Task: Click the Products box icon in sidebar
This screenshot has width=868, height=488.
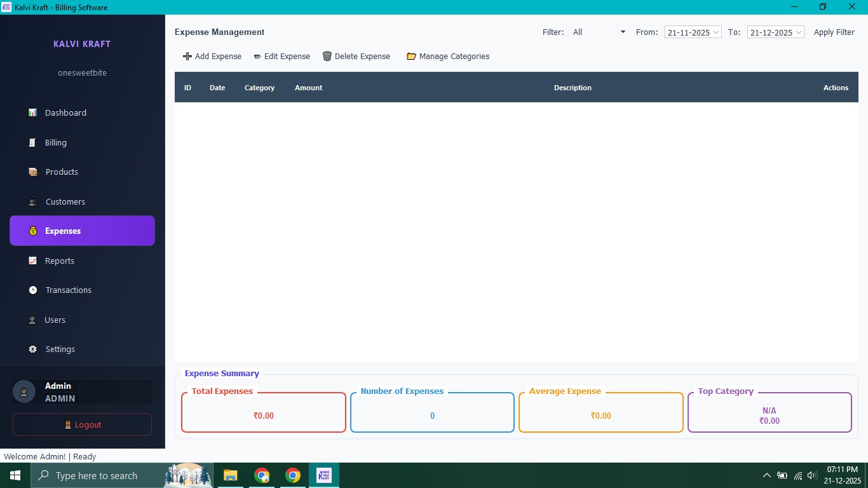Action: click(33, 172)
